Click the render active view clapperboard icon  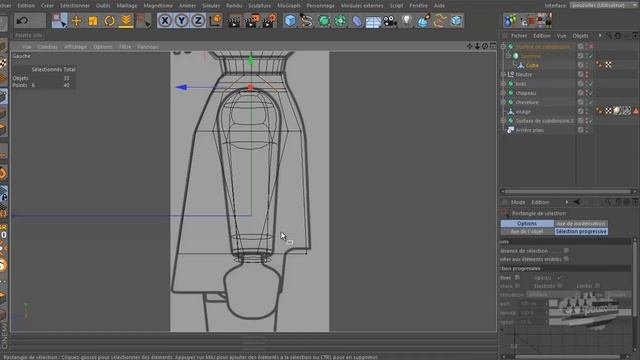click(235, 21)
